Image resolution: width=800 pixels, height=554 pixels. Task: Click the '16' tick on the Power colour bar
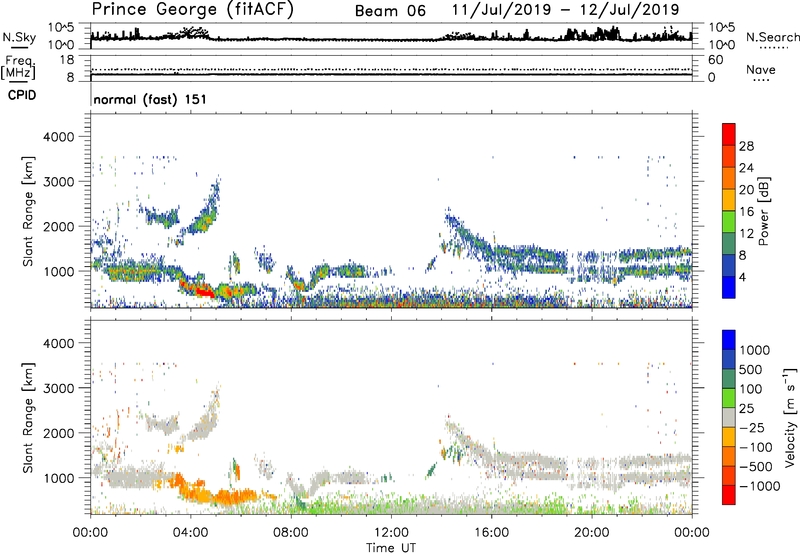click(746, 212)
